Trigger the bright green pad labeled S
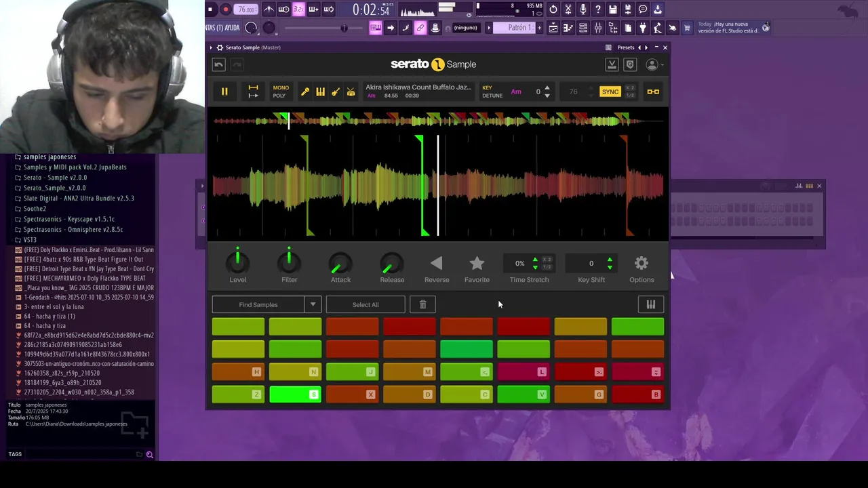Viewport: 868px width, 488px height. pyautogui.click(x=295, y=394)
